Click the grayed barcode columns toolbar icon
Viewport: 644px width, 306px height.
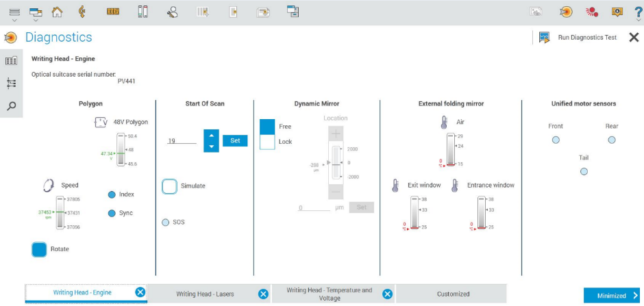[203, 12]
